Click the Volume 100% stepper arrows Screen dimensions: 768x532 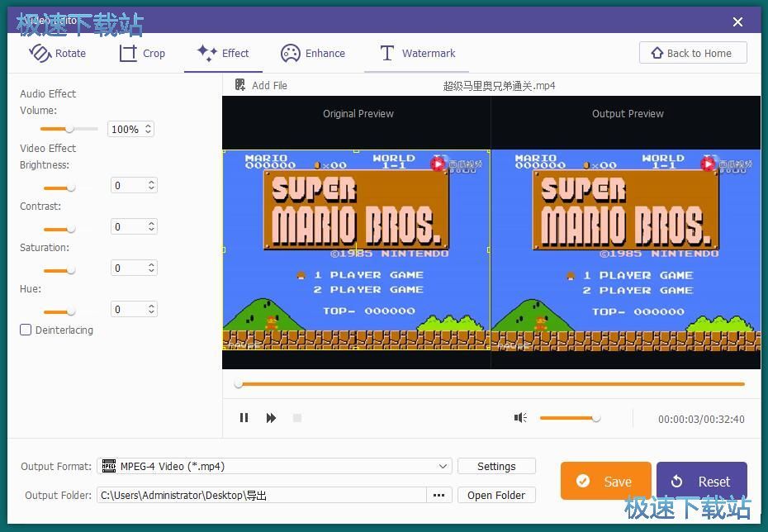click(149, 129)
